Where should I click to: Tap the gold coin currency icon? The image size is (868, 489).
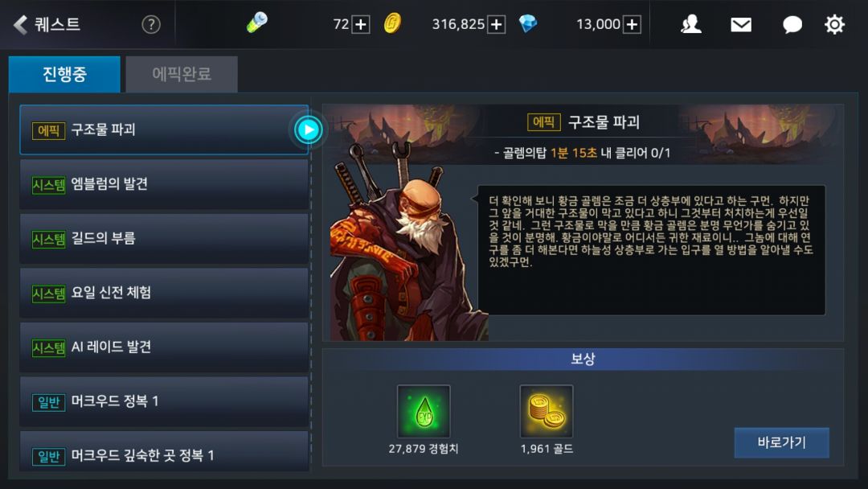[392, 24]
